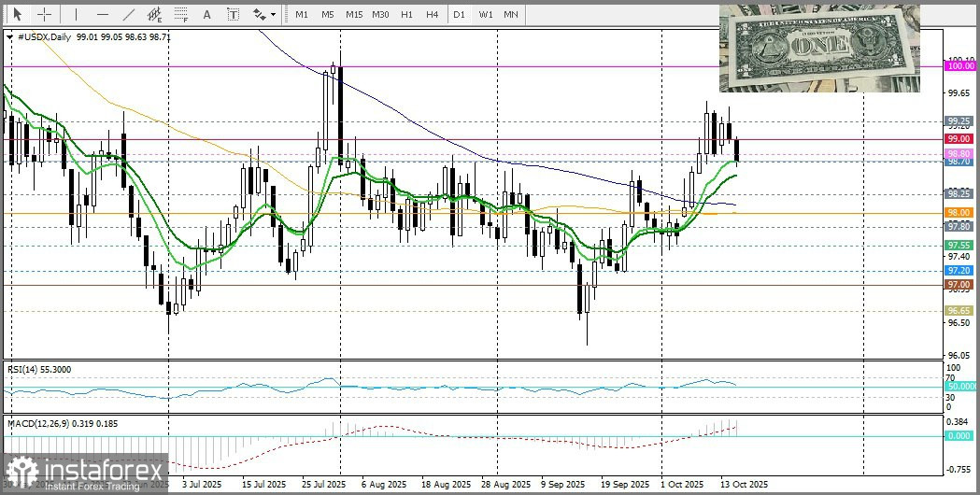Screen dimensions: 980x495
Task: Select the Fibonacci retracement tool
Action: [x=181, y=15]
